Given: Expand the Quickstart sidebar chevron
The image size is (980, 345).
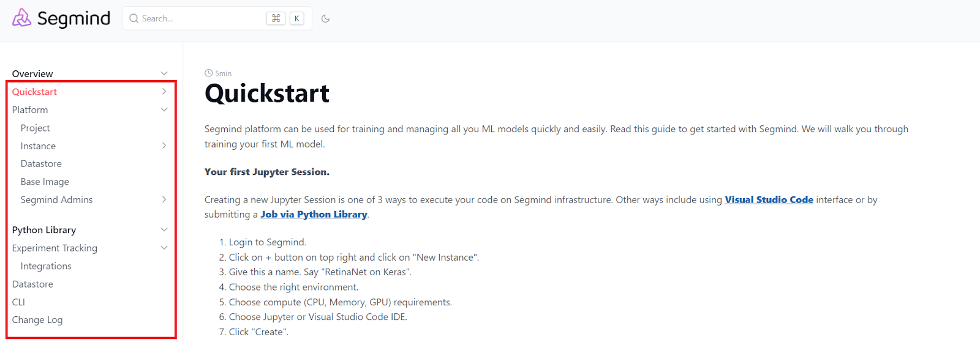Looking at the screenshot, I should pos(164,92).
